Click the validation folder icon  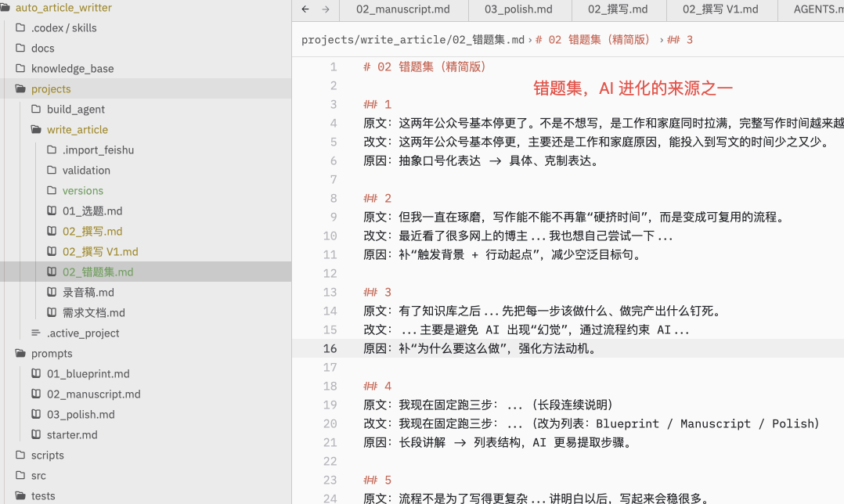(x=52, y=170)
